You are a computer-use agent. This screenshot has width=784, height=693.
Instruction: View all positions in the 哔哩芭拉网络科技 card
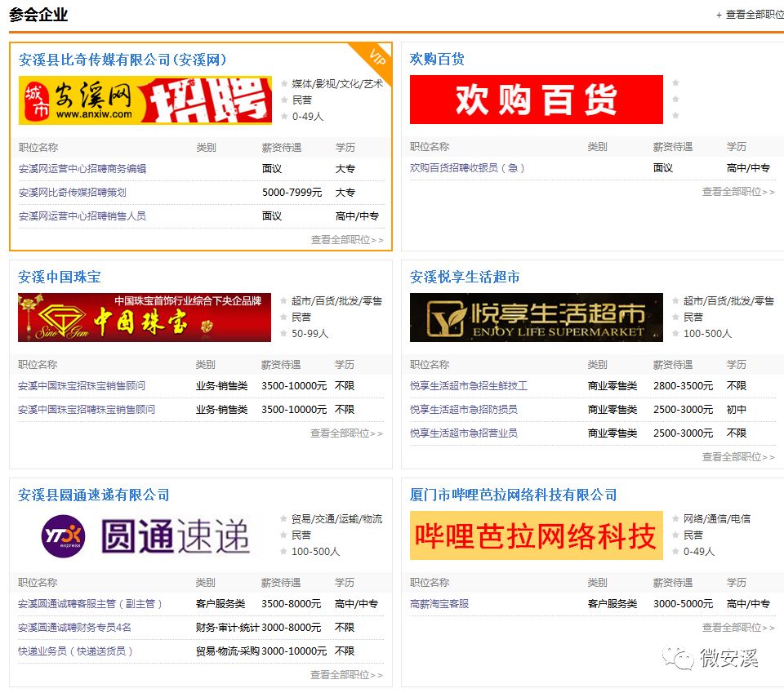pos(738,627)
